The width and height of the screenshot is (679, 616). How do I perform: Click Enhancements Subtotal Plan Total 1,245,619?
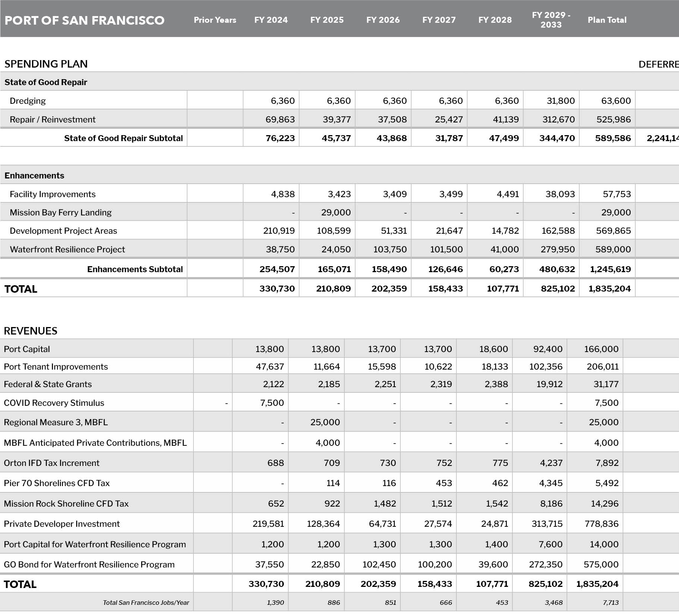click(611, 269)
